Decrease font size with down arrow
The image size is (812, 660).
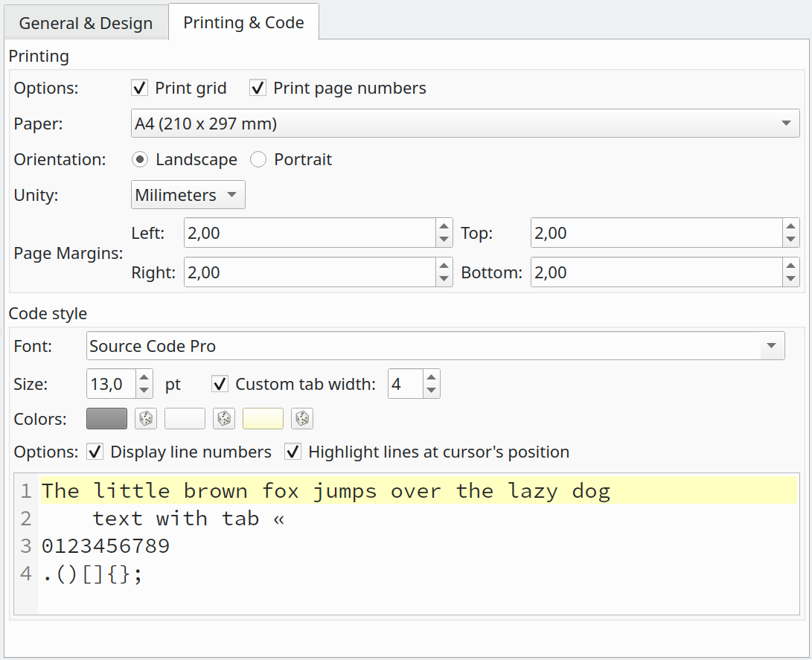(x=144, y=391)
